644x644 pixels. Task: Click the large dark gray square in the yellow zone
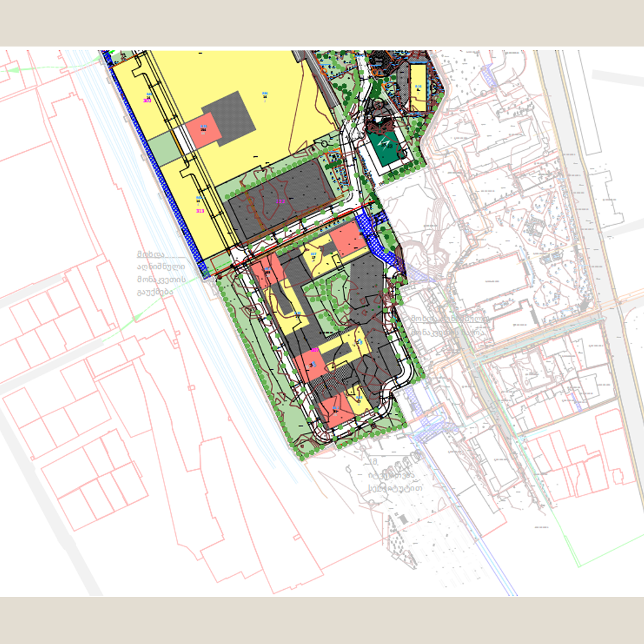(230, 119)
